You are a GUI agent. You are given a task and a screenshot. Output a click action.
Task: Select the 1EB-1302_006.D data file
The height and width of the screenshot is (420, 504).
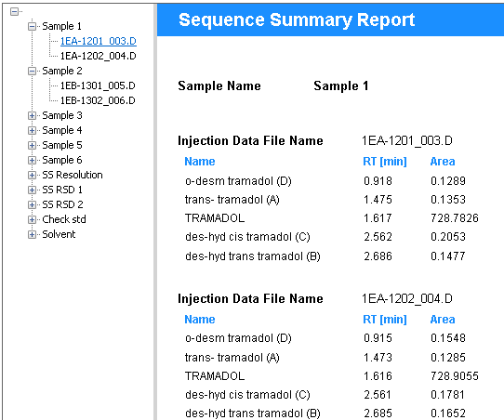98,100
